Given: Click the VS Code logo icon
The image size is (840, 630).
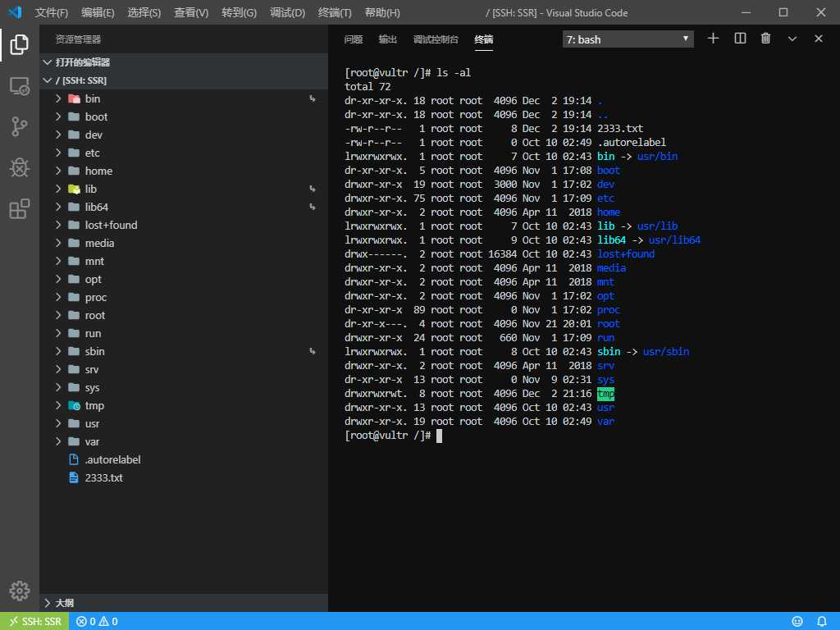Looking at the screenshot, I should click(x=16, y=11).
